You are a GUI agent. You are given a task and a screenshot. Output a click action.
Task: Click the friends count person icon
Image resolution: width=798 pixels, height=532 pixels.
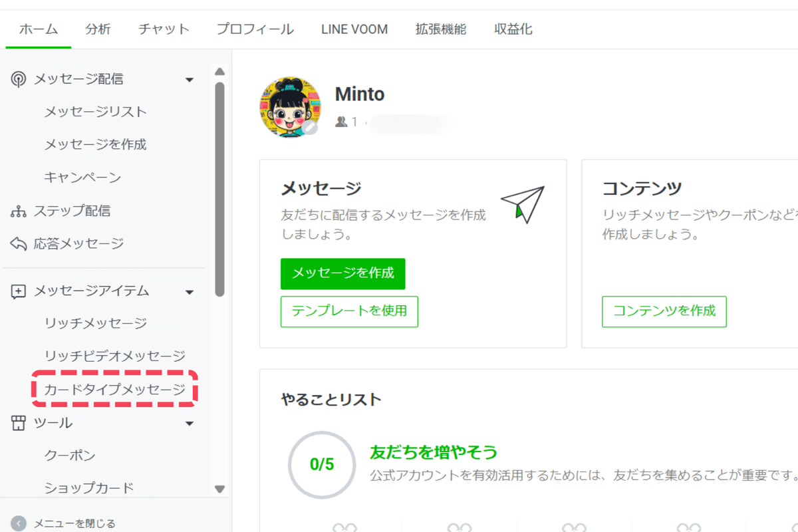click(x=341, y=122)
